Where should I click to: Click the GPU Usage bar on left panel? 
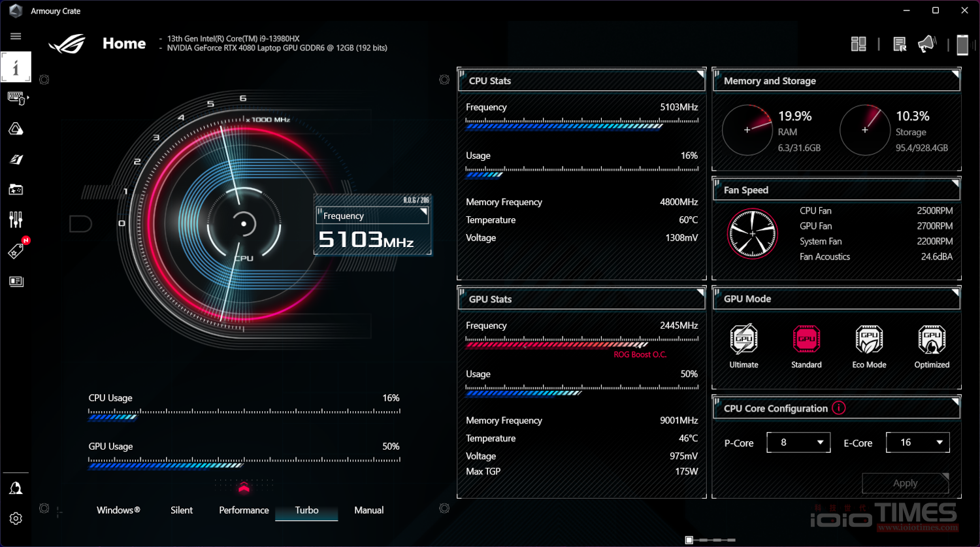point(244,463)
